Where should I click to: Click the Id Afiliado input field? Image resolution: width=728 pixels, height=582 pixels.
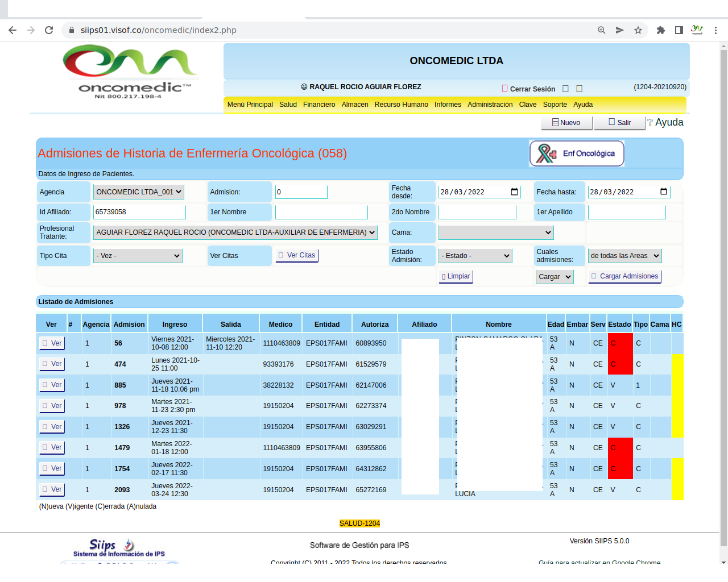[x=139, y=212]
